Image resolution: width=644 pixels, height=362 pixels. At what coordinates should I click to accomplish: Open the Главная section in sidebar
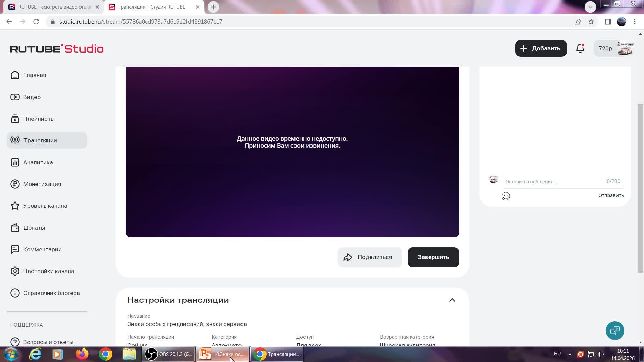35,75
